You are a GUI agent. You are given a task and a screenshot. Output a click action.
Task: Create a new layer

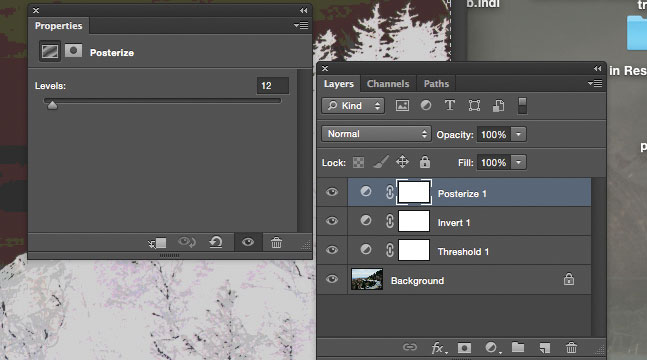pos(545,348)
